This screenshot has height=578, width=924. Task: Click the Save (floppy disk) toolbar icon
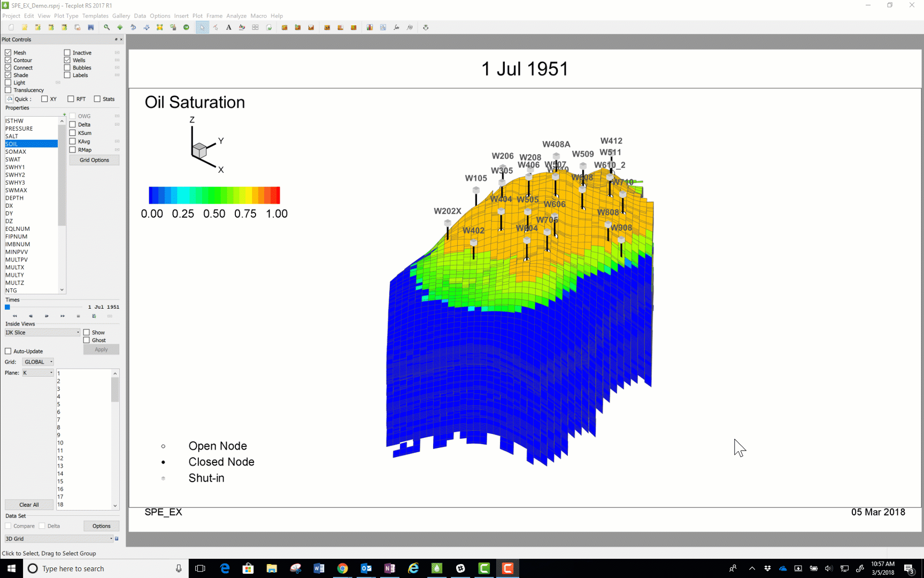(x=91, y=27)
